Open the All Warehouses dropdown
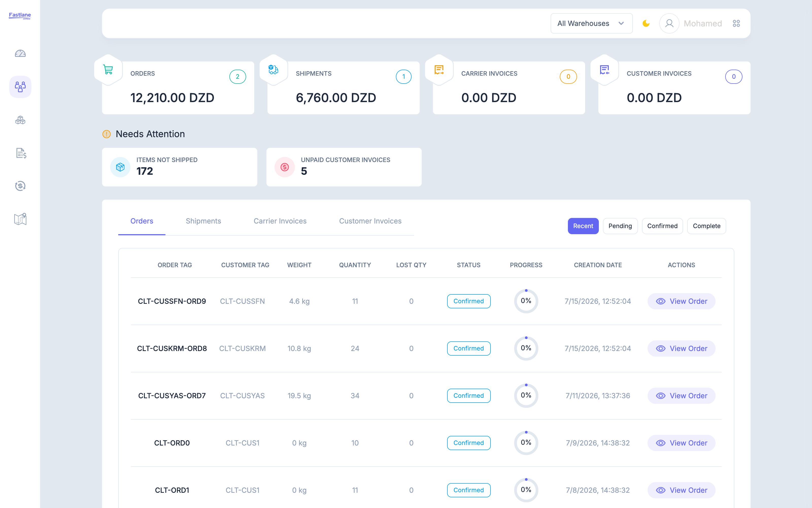The image size is (812, 508). coord(591,24)
